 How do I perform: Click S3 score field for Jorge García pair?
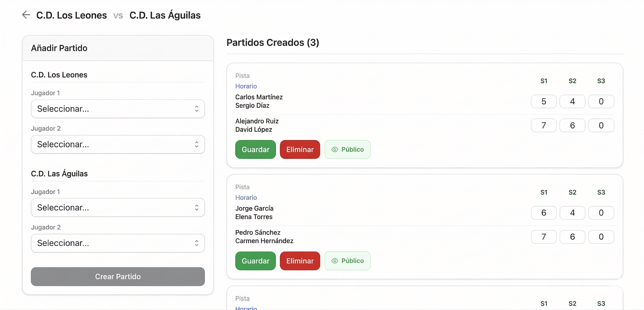tap(601, 213)
